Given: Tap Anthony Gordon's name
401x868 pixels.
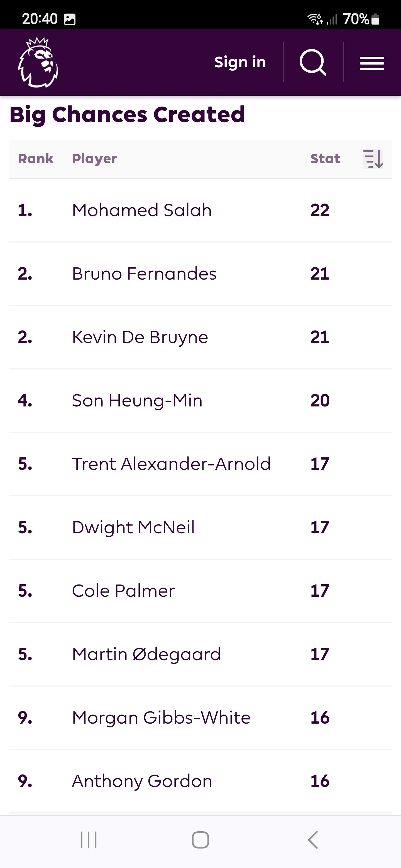Looking at the screenshot, I should 142,781.
